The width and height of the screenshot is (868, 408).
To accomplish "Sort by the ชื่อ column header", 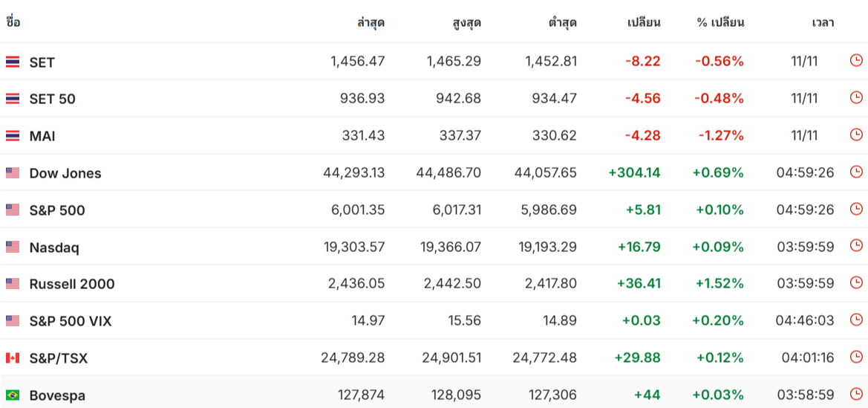I will (13, 22).
